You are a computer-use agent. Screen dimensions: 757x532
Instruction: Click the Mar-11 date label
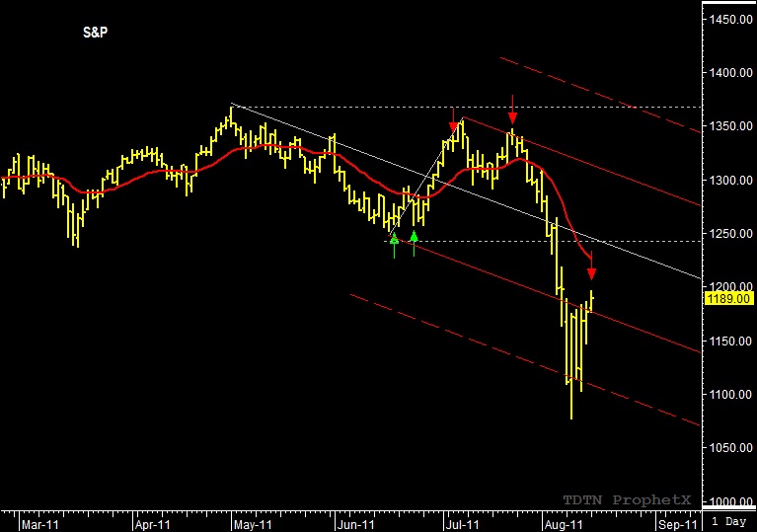pos(40,524)
